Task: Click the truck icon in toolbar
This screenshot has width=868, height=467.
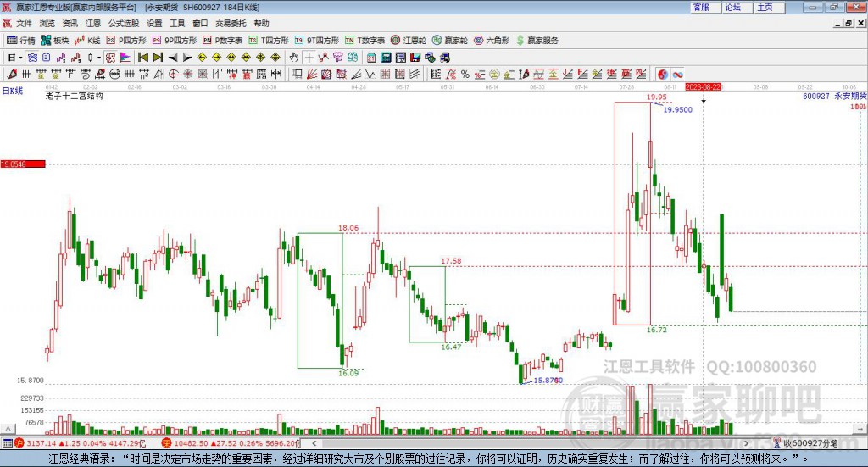Action: 444,58
